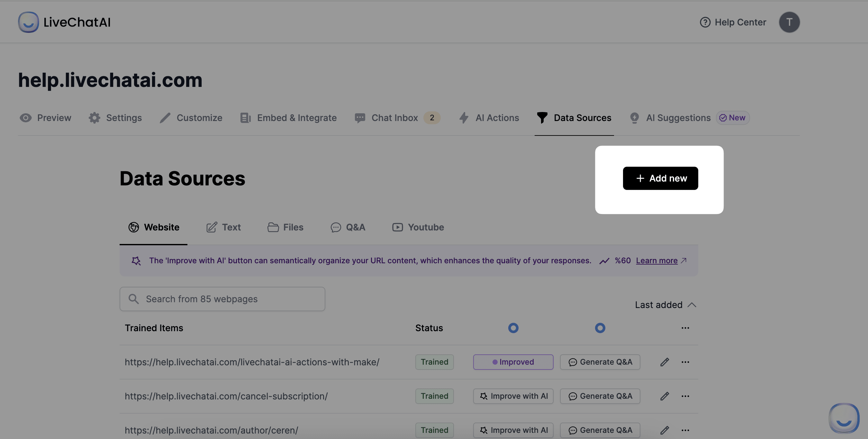Open the Q&A sub-tab
The width and height of the screenshot is (868, 439).
[x=348, y=227]
